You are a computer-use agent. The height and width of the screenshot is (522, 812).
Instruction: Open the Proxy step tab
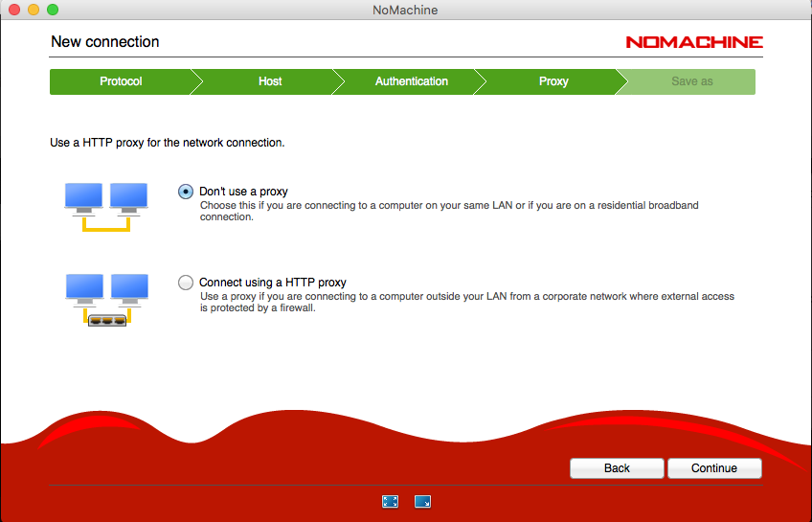(553, 81)
